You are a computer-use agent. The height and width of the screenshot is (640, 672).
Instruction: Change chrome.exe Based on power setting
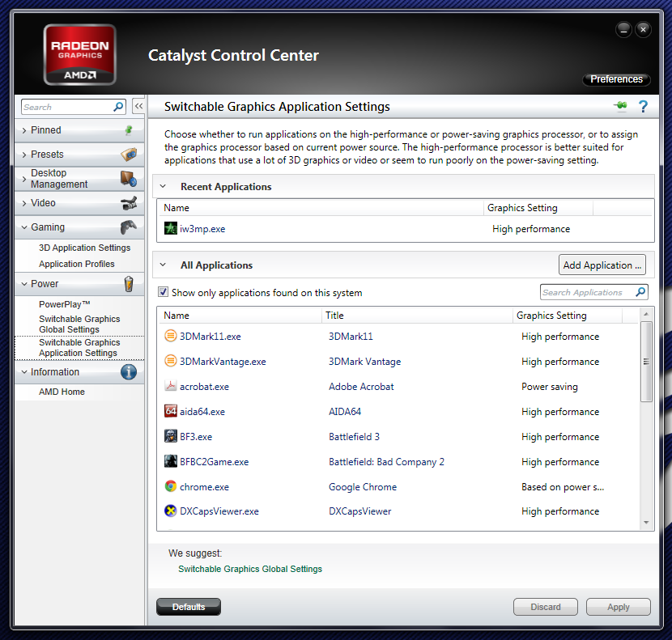point(562,486)
